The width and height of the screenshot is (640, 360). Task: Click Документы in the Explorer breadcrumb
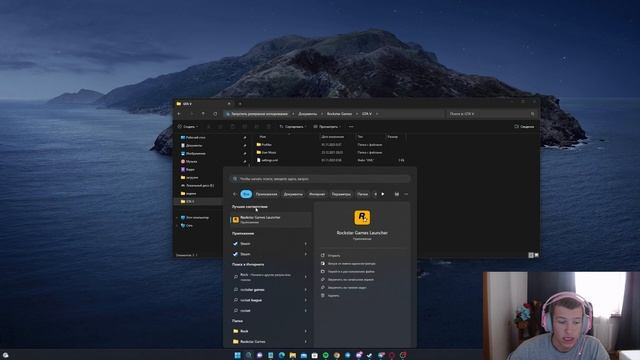click(307, 114)
